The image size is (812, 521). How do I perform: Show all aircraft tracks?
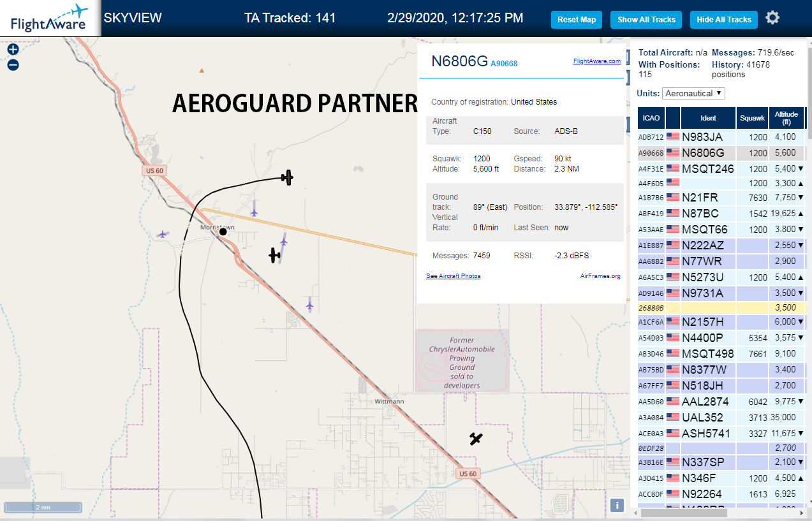point(646,20)
